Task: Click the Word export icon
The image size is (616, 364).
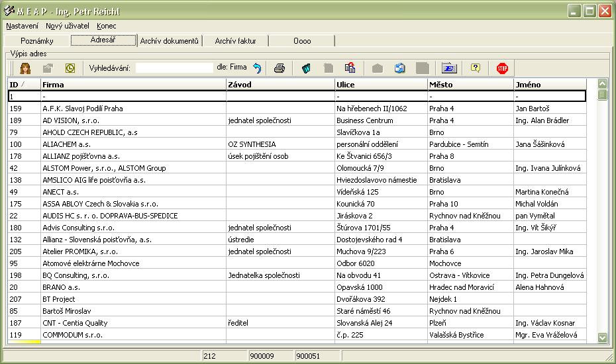Action: coord(306,68)
